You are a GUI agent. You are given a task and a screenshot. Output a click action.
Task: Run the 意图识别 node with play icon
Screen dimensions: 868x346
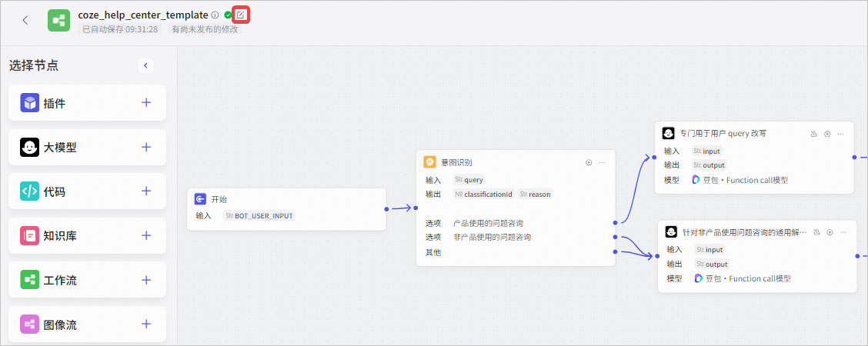[589, 162]
